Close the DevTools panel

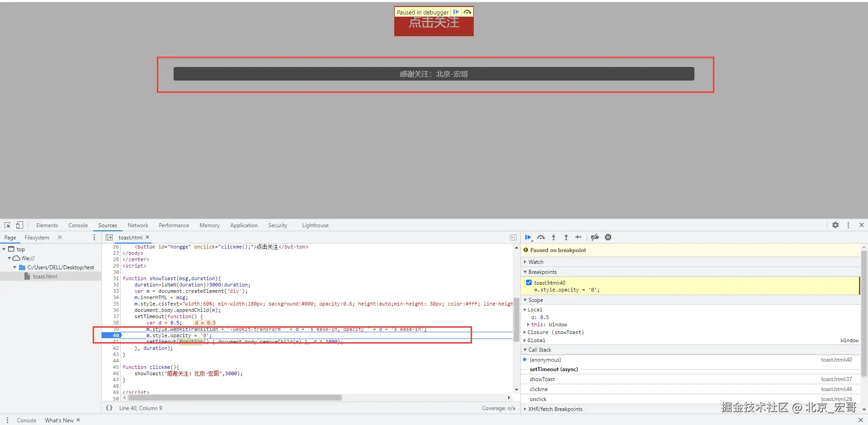(861, 225)
